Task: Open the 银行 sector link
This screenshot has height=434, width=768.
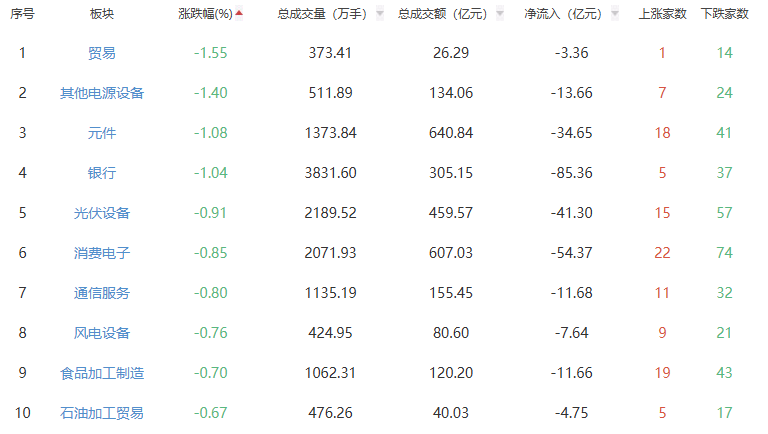Action: coord(102,173)
